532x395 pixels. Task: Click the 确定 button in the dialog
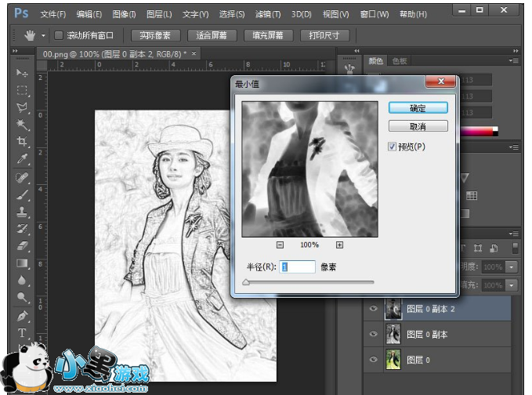[418, 107]
